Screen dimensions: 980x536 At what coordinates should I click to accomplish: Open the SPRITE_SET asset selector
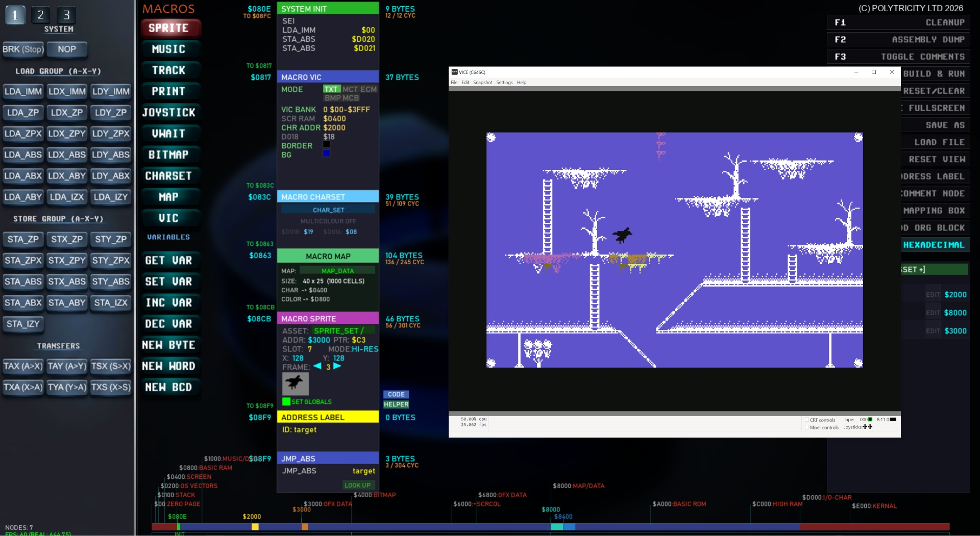pos(338,331)
